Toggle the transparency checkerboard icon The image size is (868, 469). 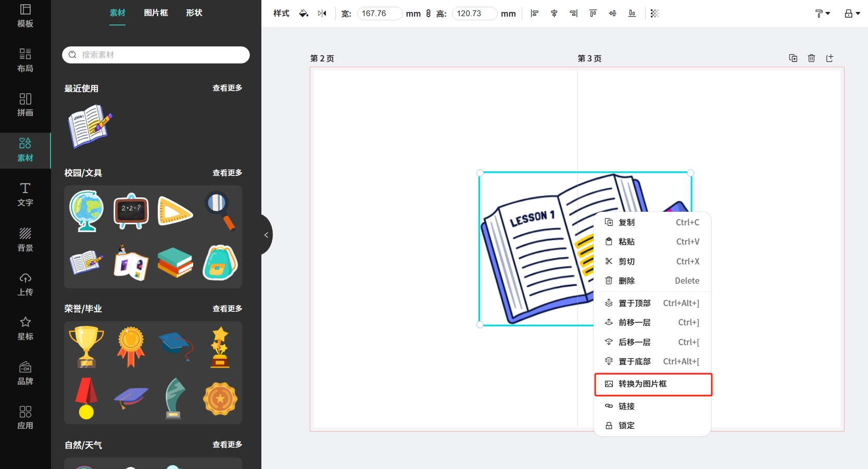point(655,14)
